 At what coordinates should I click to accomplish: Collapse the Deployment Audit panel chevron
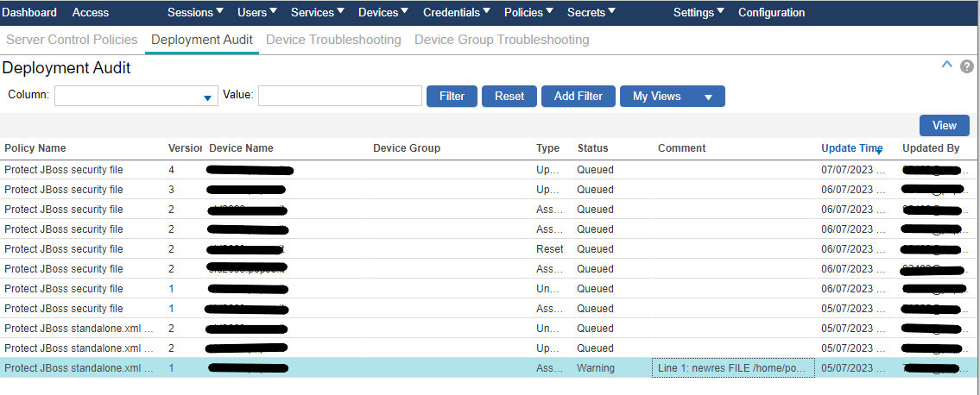(946, 66)
